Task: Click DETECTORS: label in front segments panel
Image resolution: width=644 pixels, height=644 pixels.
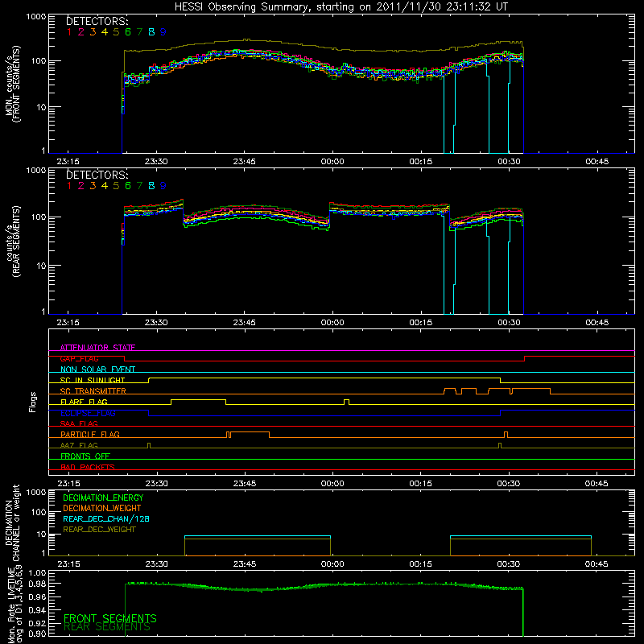Action: 97,21
